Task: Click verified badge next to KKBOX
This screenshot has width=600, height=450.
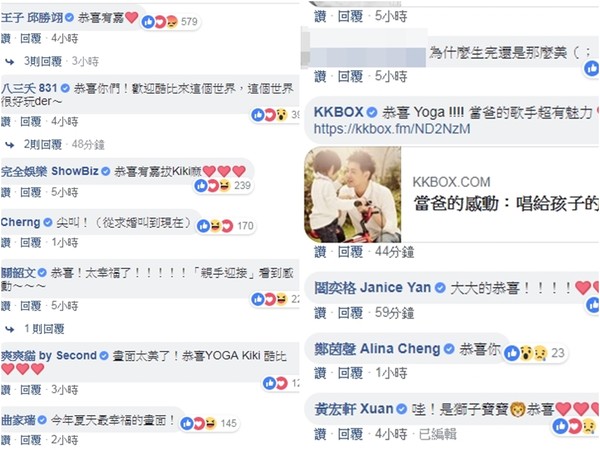Action: click(372, 112)
